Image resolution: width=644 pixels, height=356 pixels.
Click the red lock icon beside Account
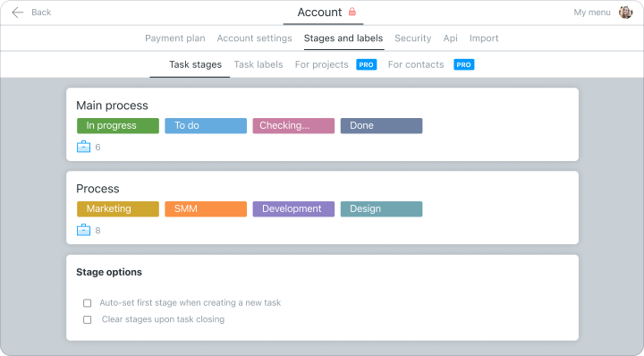pos(352,12)
